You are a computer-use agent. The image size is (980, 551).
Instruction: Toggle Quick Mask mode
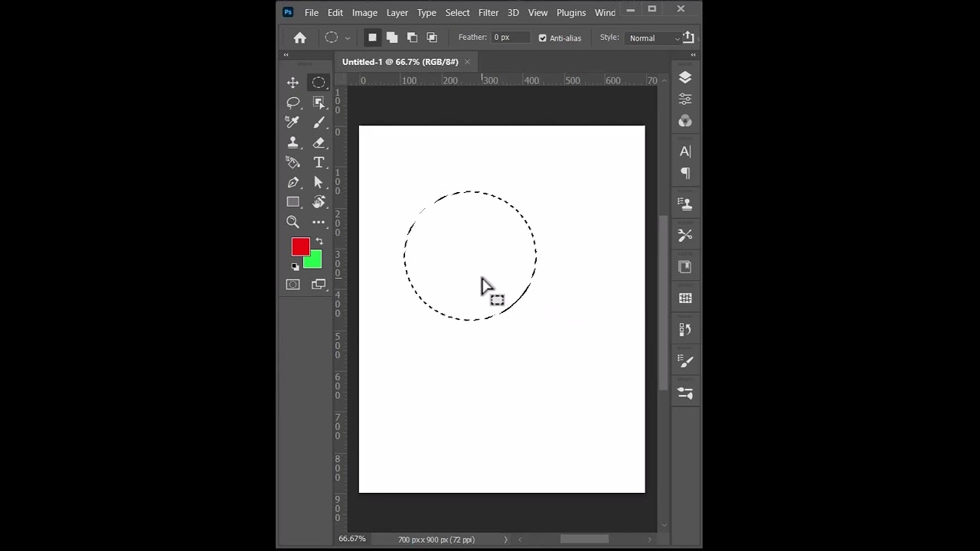coord(293,285)
